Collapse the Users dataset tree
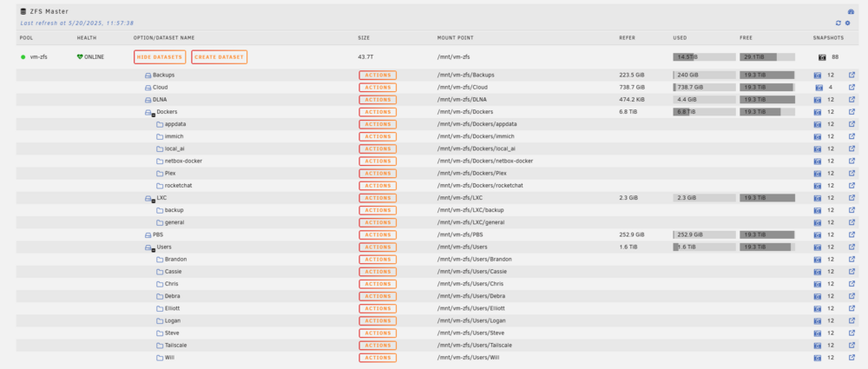The width and height of the screenshot is (868, 369). [x=154, y=249]
